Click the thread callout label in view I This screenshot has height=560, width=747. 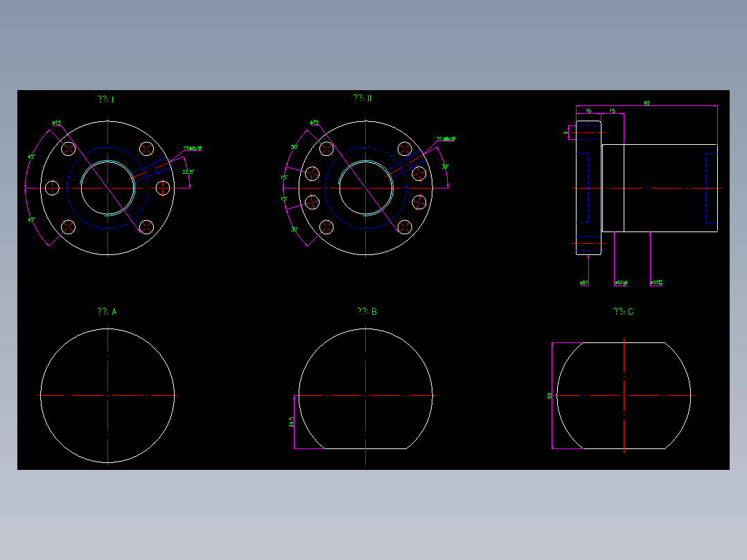coord(193,148)
